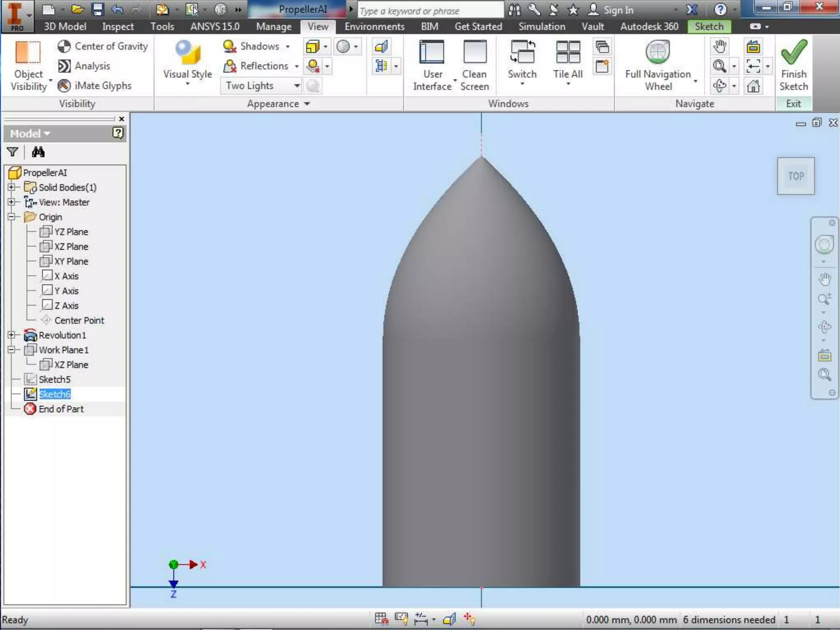Click the Sign In link
The width and height of the screenshot is (840, 630).
click(618, 10)
